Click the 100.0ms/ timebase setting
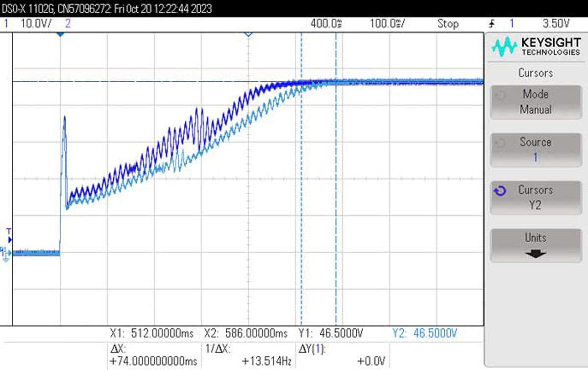The height and width of the screenshot is (370, 588). click(387, 23)
